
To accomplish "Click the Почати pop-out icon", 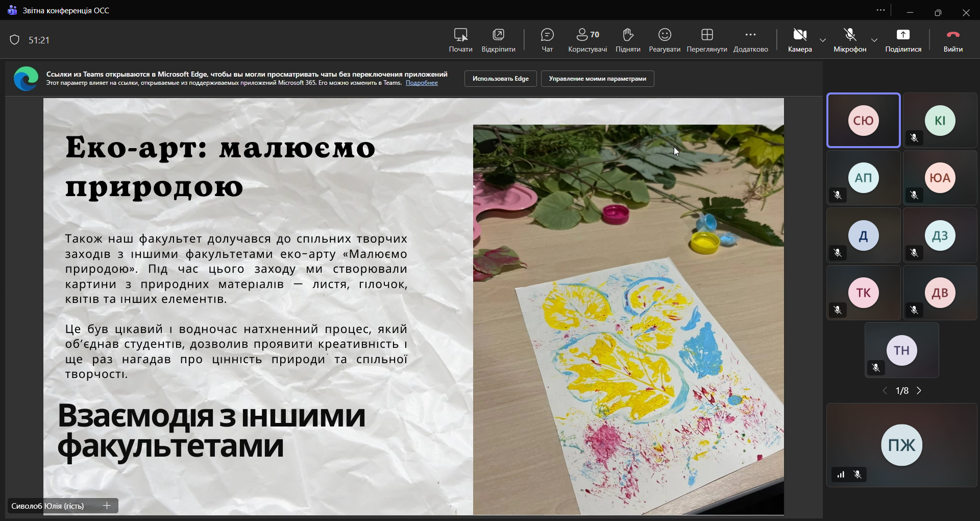I will pyautogui.click(x=460, y=40).
